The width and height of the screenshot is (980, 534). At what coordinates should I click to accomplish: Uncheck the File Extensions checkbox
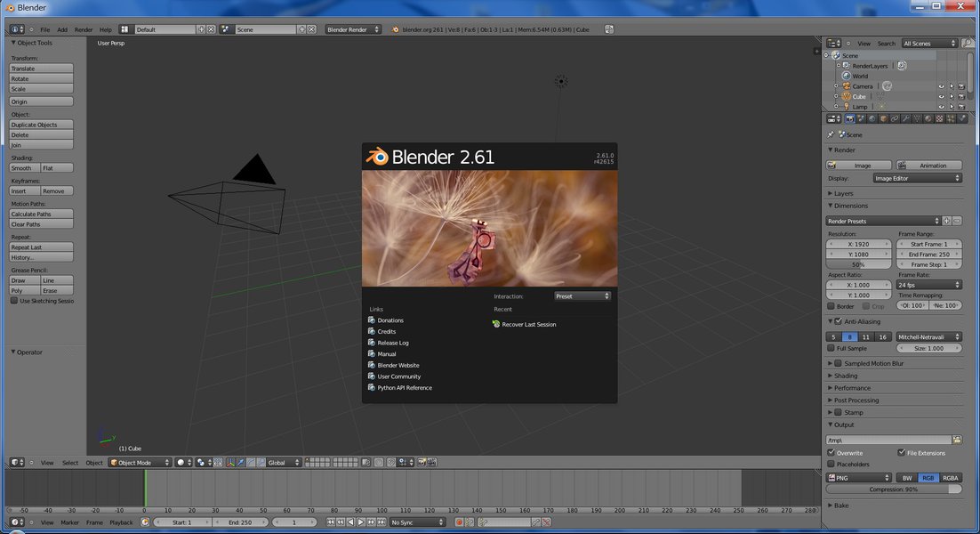tap(901, 453)
